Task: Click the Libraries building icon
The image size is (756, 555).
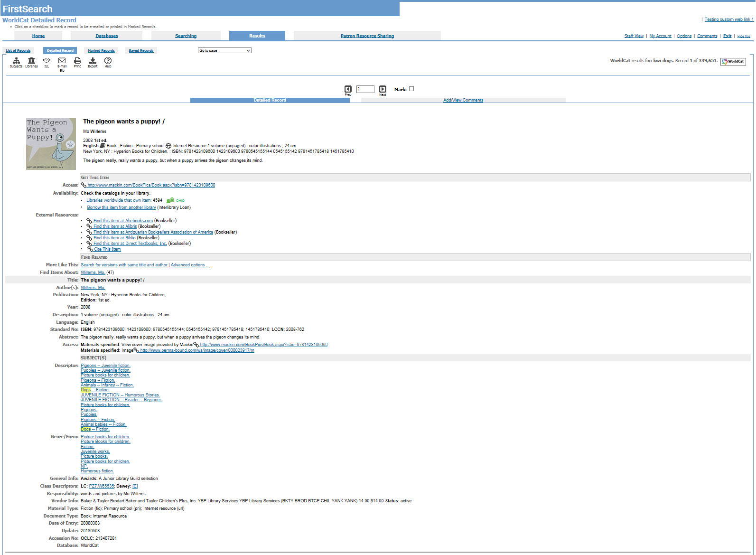Action: [31, 61]
